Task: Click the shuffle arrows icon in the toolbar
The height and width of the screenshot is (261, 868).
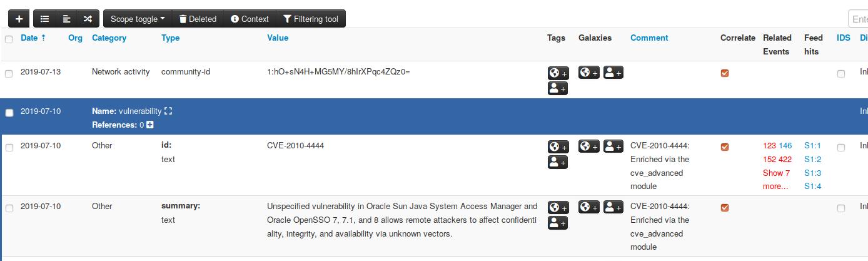Action: (88, 19)
